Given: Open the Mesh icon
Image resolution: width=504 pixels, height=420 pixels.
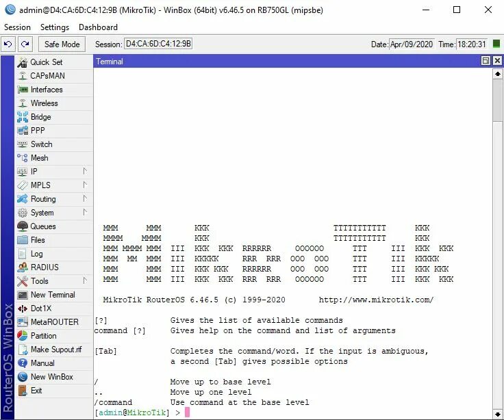Looking at the screenshot, I should point(22,158).
